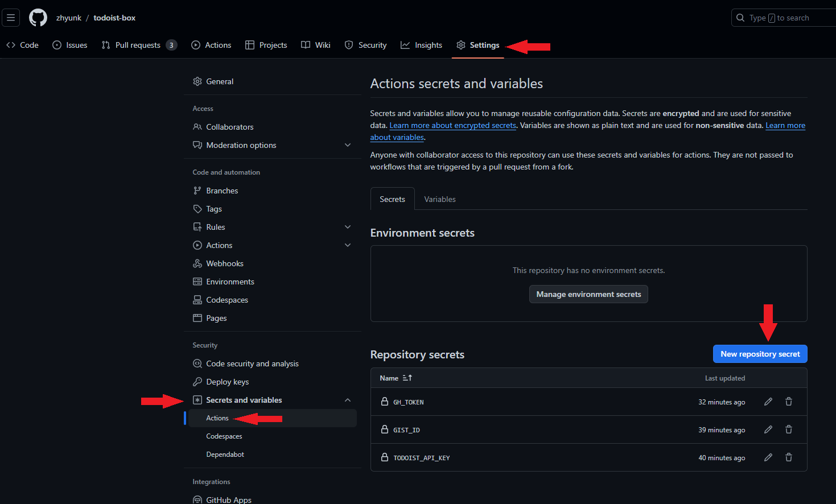Click the Branches git-branch icon

point(197,191)
